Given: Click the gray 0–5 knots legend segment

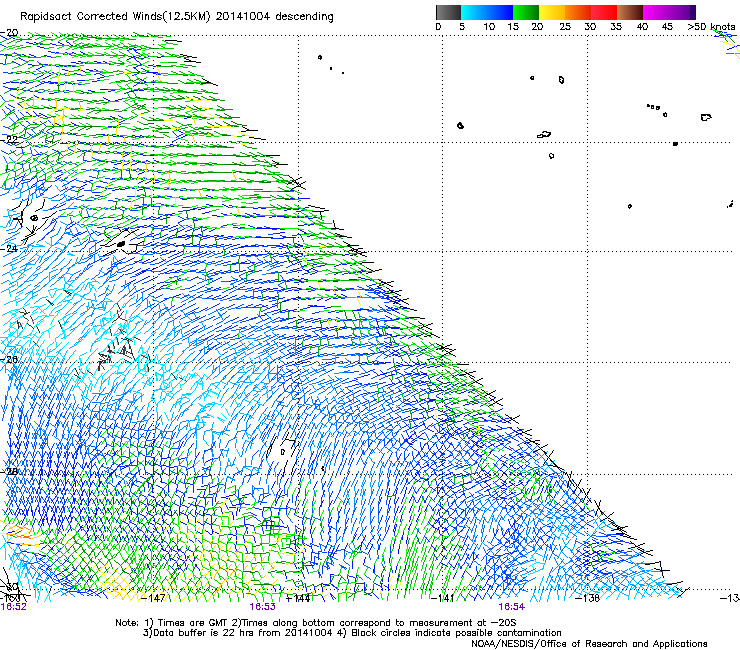Looking at the screenshot, I should click(x=448, y=12).
